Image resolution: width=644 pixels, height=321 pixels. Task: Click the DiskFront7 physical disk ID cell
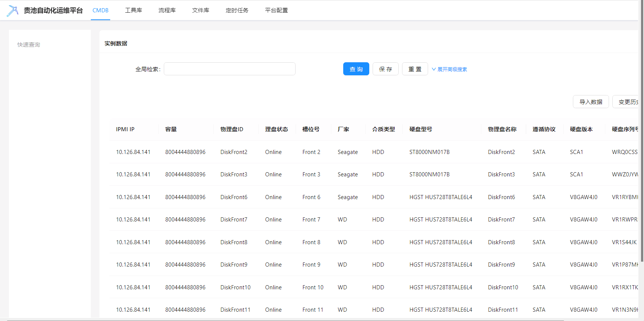pyautogui.click(x=234, y=220)
